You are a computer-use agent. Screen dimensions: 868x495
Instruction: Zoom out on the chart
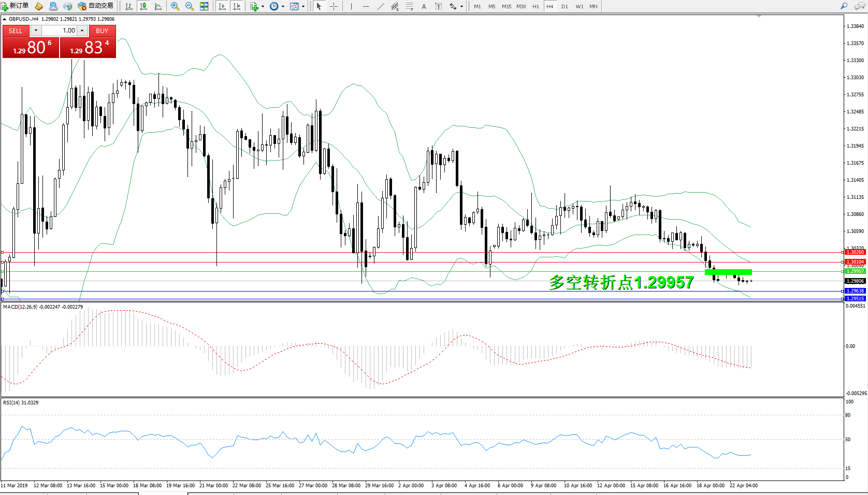click(x=190, y=6)
